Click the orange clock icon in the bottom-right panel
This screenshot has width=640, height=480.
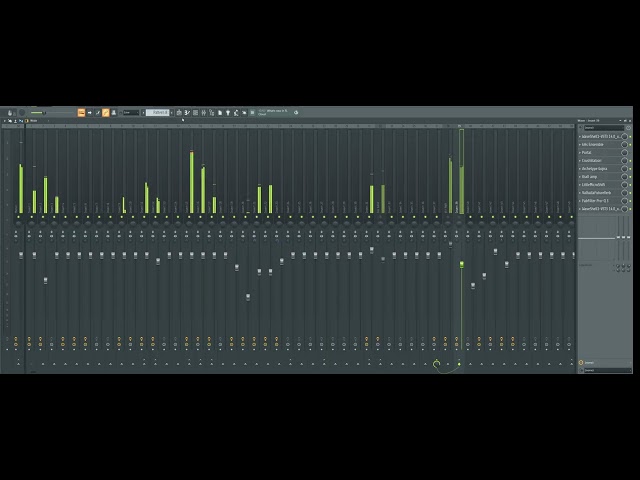[x=581, y=362]
